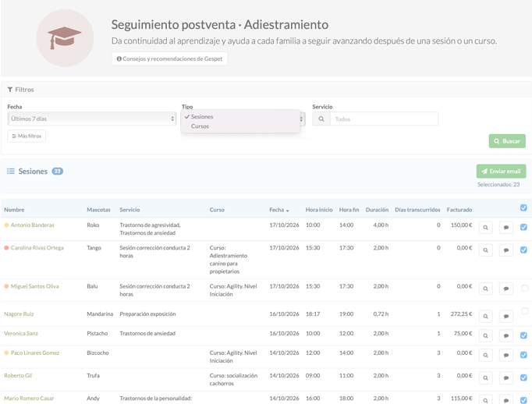Check the Nagore Ruiz row checkbox
The width and height of the screenshot is (532, 404).
[x=524, y=310]
